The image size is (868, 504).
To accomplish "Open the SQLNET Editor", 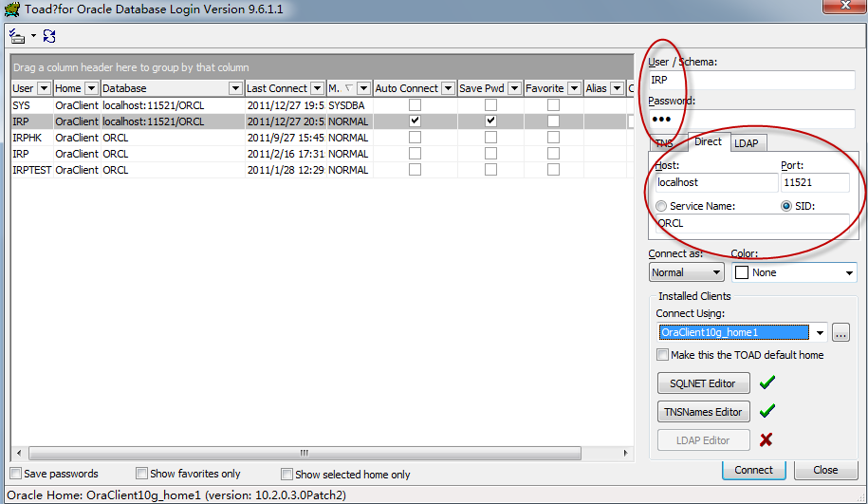I will click(x=703, y=383).
